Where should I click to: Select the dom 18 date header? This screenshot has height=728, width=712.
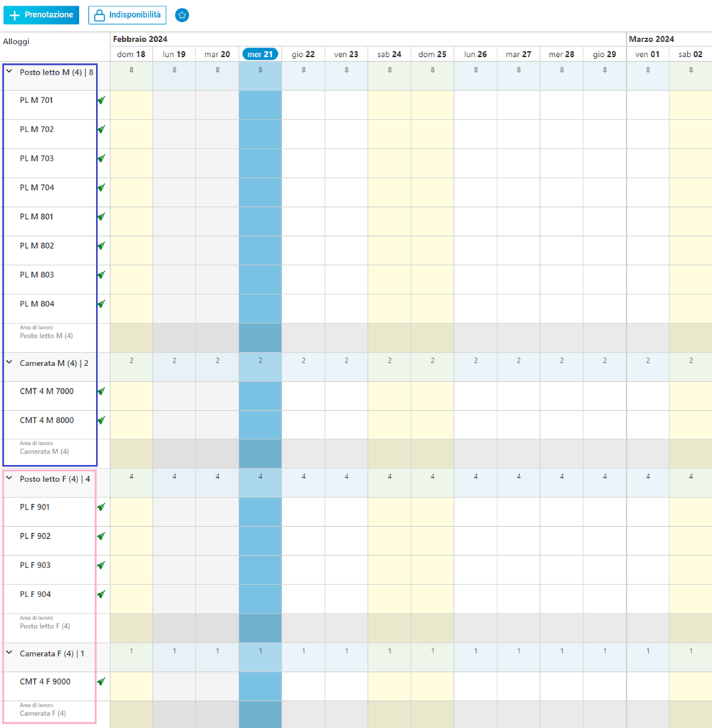(131, 54)
